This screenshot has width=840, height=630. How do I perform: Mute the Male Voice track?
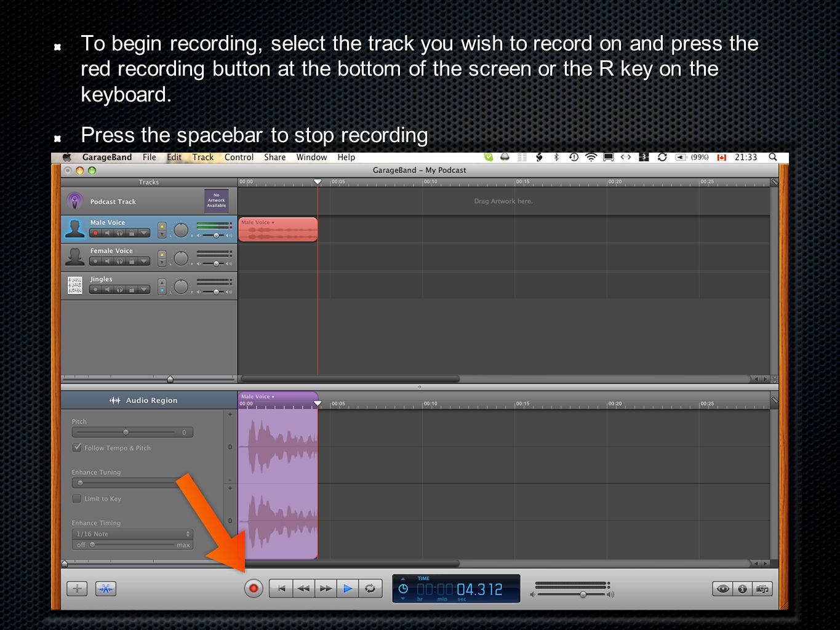(x=108, y=233)
